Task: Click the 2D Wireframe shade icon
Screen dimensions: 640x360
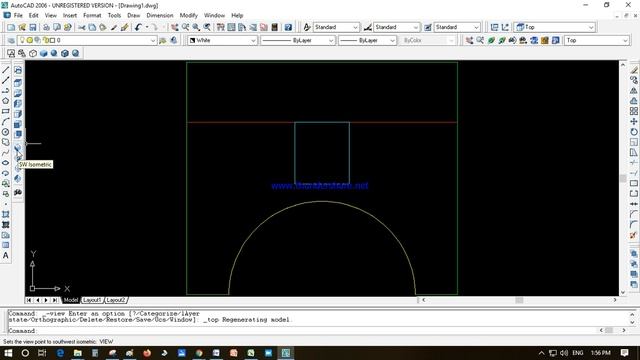Action: pyautogui.click(x=11, y=53)
